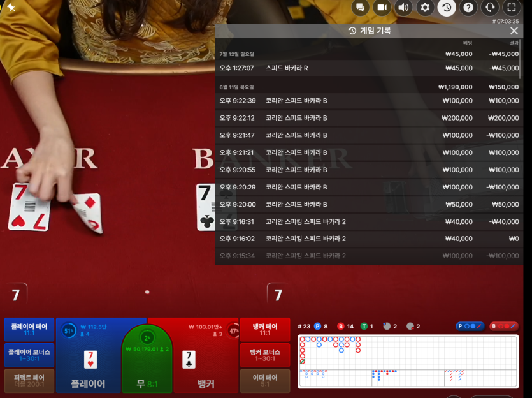
Task: Place bet on 이더 페어 5:1
Action: pos(265,380)
